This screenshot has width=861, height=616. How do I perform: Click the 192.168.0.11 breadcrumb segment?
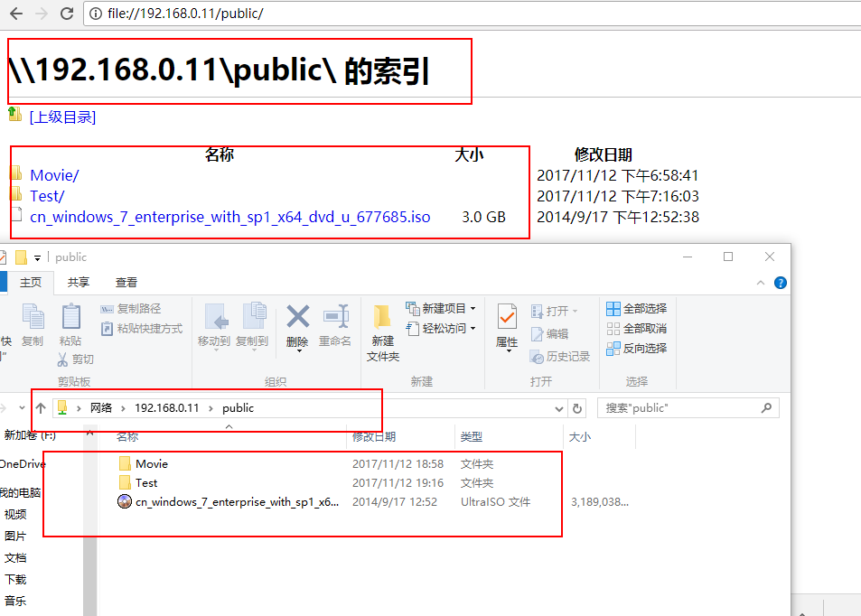pyautogui.click(x=167, y=408)
